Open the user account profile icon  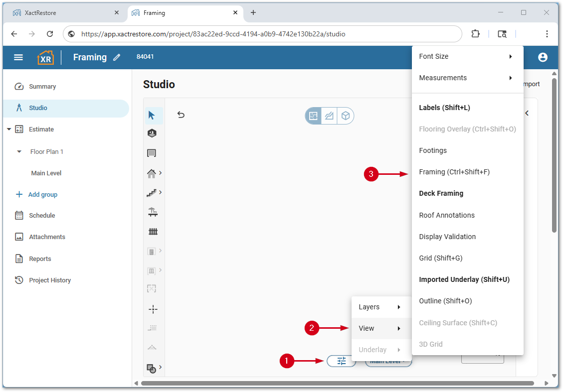[x=543, y=57]
